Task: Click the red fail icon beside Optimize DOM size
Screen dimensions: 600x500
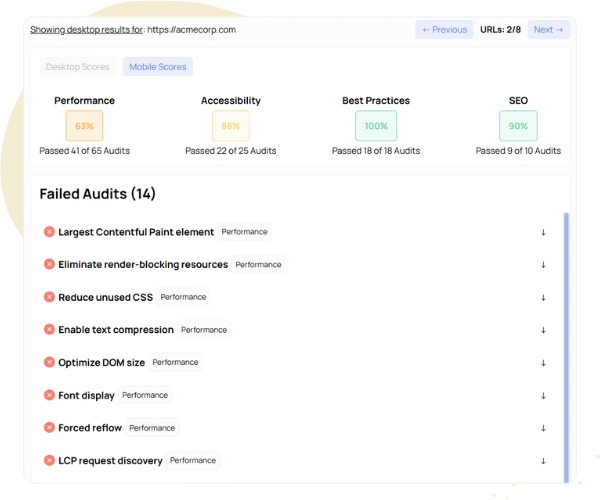Action: pos(49,362)
